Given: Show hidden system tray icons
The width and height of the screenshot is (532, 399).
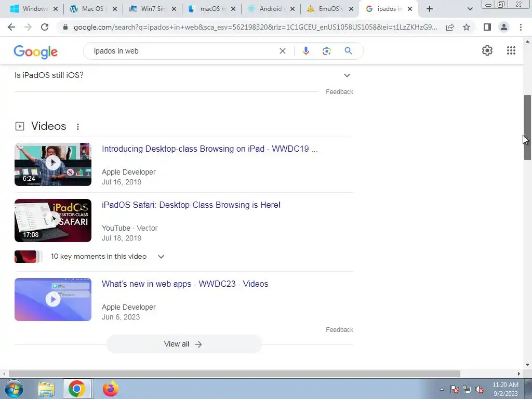Looking at the screenshot, I should click(x=442, y=389).
